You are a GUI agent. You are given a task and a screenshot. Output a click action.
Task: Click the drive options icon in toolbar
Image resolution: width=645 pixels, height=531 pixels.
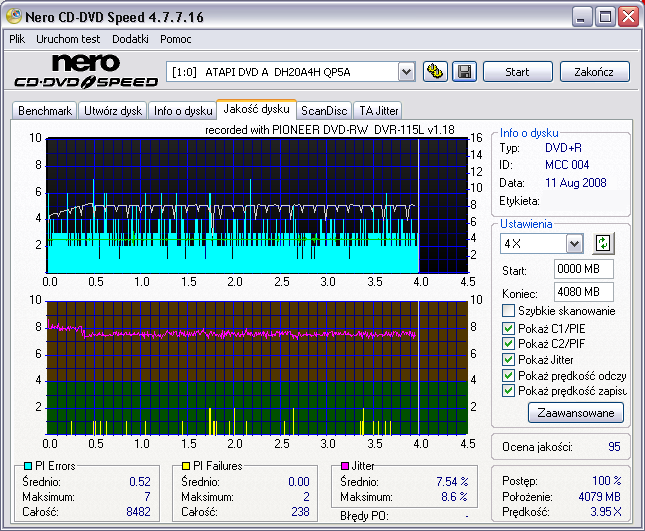(x=435, y=72)
